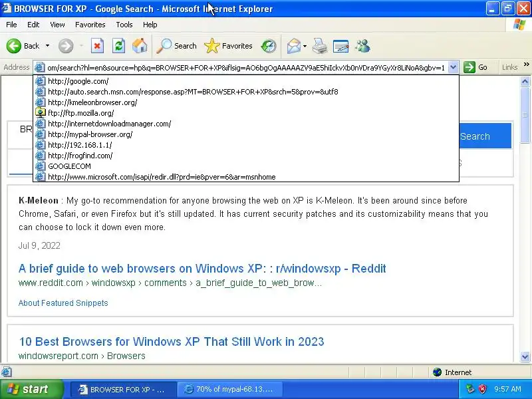Click About Featured Snippets link
The height and width of the screenshot is (399, 532).
63,303
